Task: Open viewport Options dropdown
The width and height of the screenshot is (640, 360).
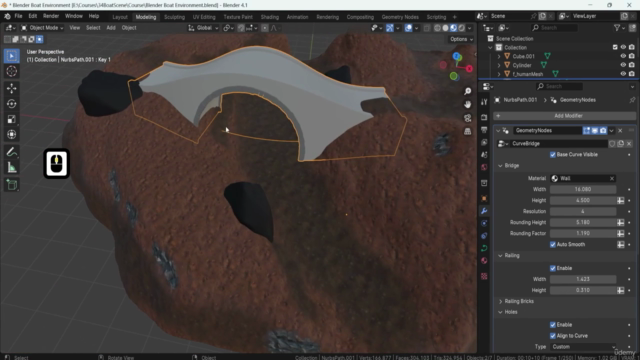Action: [461, 39]
